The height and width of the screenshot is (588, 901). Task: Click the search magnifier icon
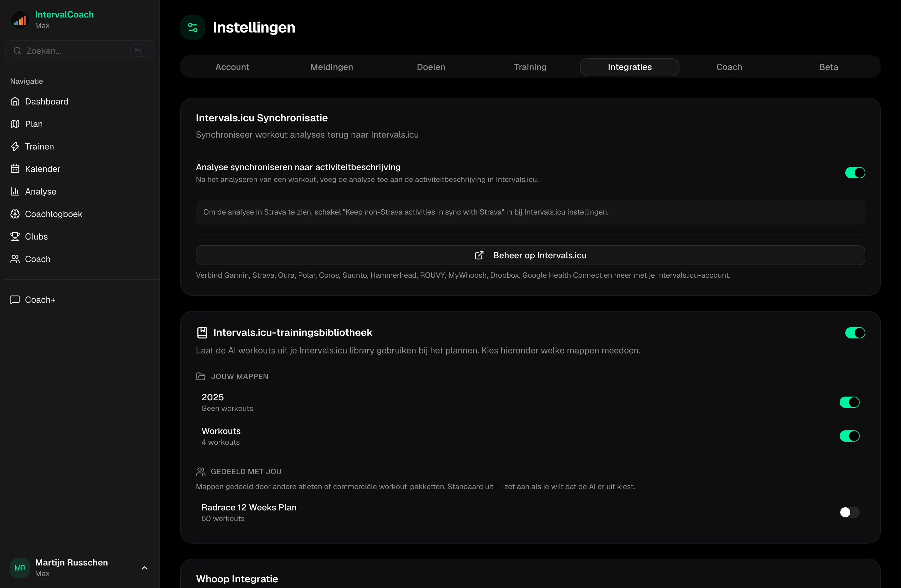[x=18, y=51]
